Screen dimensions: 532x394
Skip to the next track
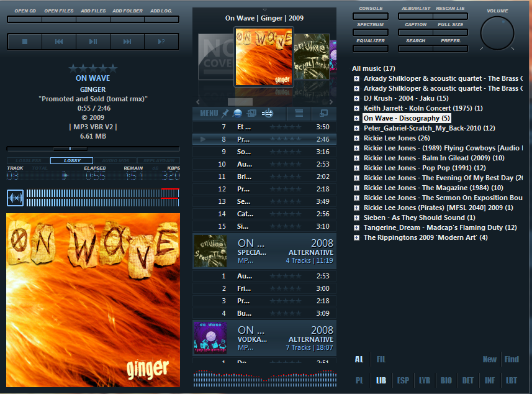(127, 42)
